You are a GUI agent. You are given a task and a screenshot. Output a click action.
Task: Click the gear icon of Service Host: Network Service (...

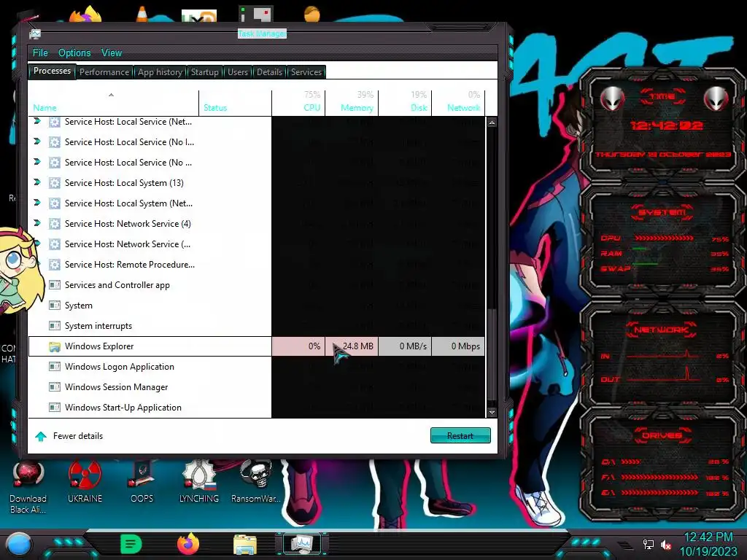click(55, 244)
